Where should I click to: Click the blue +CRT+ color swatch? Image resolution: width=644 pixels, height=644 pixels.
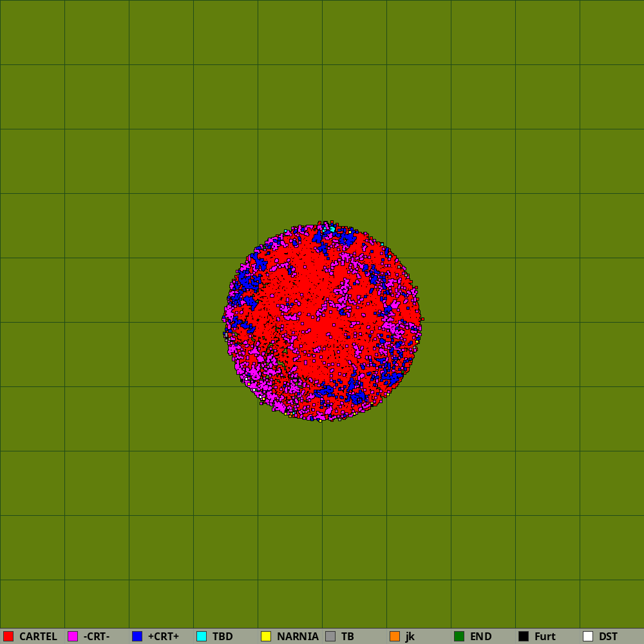pos(137,636)
